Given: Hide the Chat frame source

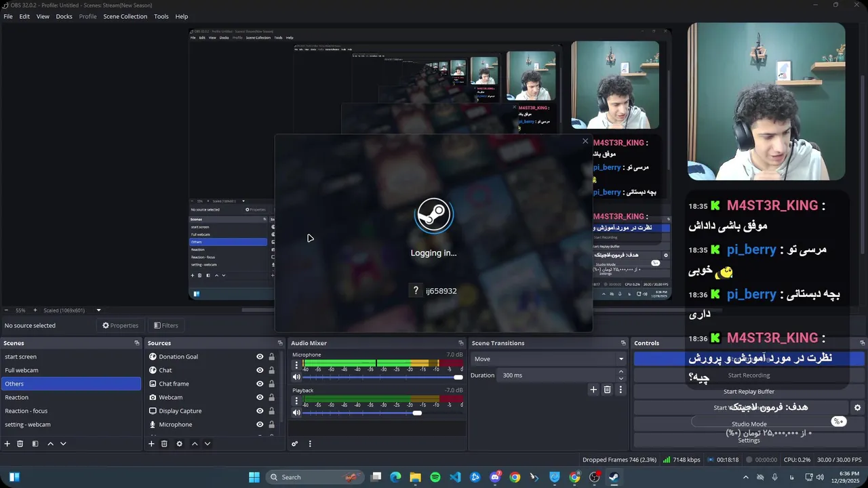Looking at the screenshot, I should (x=260, y=384).
